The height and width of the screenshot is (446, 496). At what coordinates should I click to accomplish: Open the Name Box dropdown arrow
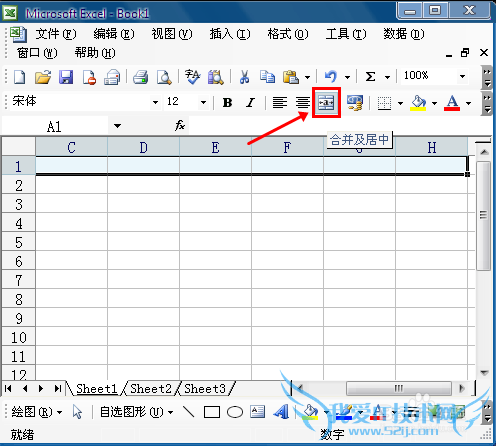pos(117,126)
